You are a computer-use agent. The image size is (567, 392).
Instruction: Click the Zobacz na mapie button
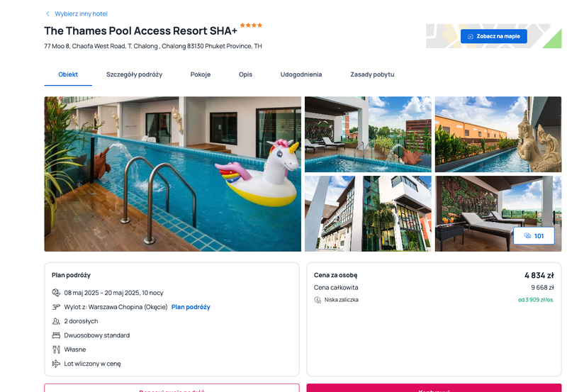point(493,36)
